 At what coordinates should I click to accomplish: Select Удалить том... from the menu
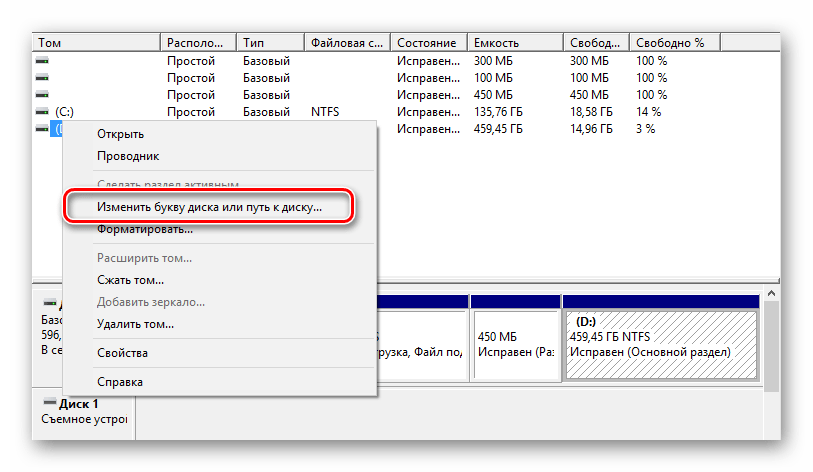[x=135, y=324]
